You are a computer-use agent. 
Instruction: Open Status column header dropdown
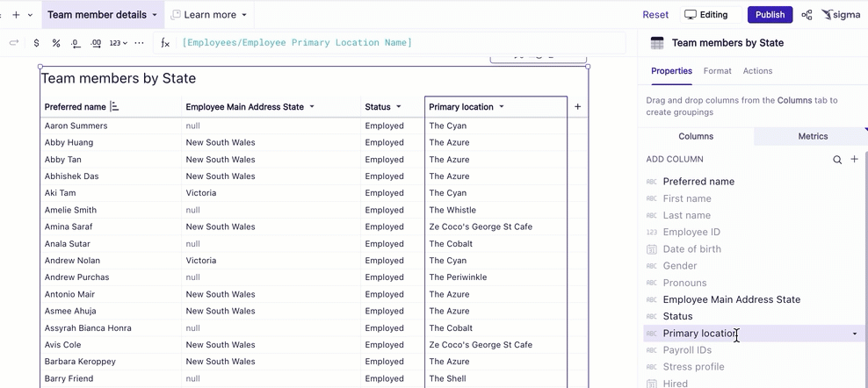pos(399,107)
